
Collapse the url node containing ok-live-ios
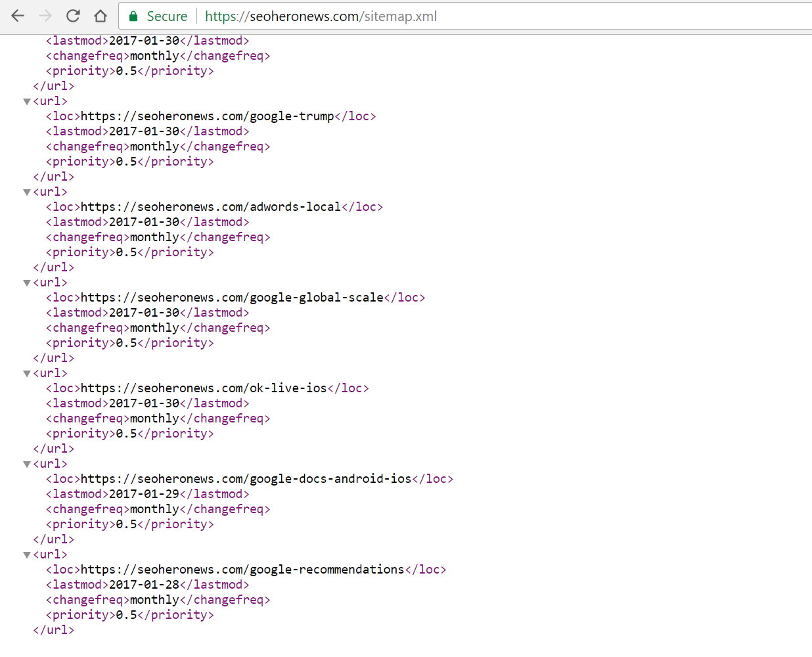point(27,374)
